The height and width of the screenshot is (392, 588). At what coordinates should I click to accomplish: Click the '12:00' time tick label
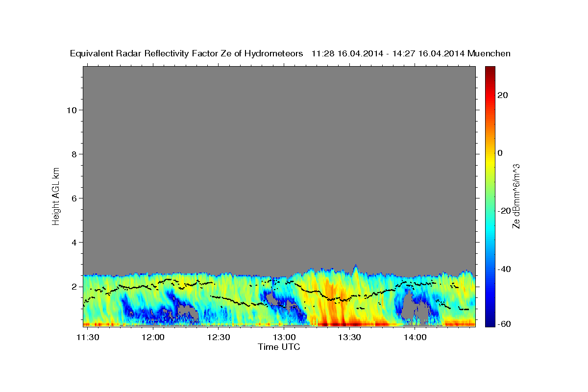tap(153, 337)
